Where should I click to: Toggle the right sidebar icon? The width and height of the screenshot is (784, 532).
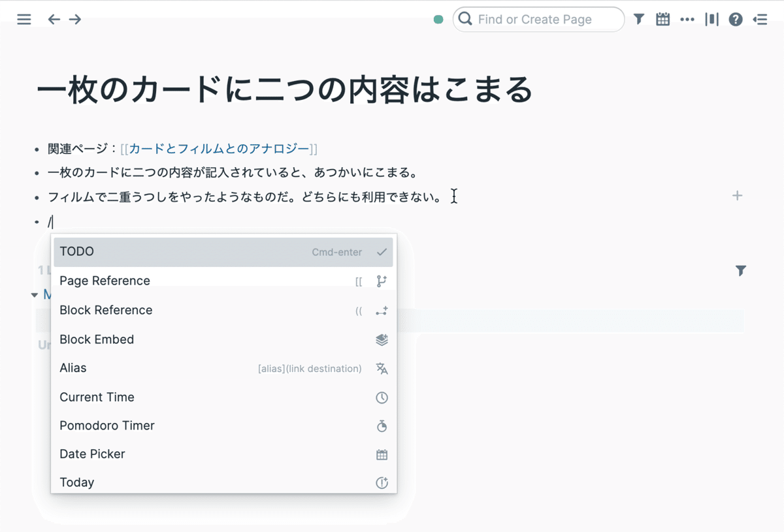pyautogui.click(x=760, y=20)
